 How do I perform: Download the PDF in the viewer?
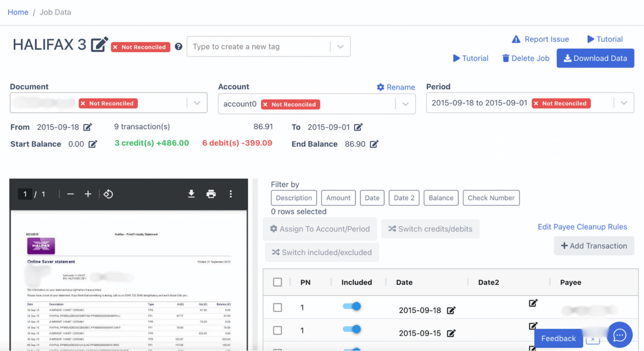pos(191,194)
